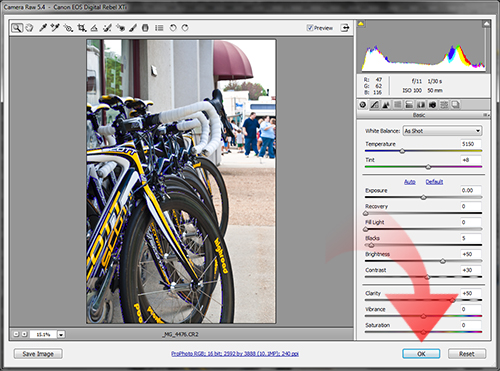Toggle highlight clipping warning in histogram
Image resolution: width=500 pixels, height=371 pixels.
point(486,24)
